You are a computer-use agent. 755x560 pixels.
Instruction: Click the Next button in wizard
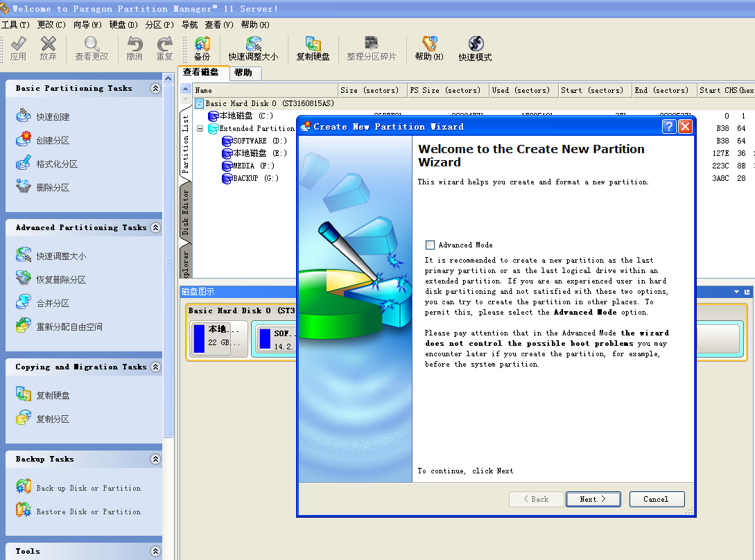[593, 499]
